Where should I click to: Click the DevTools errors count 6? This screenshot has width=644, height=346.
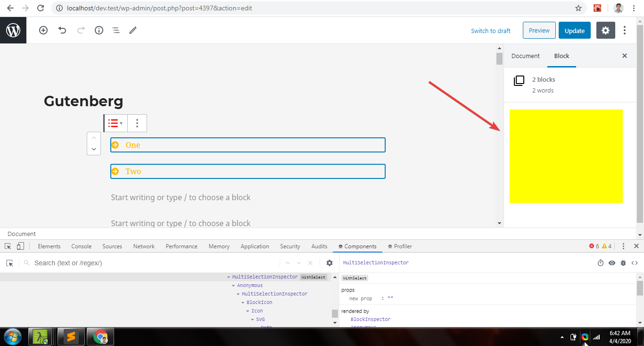(x=594, y=246)
